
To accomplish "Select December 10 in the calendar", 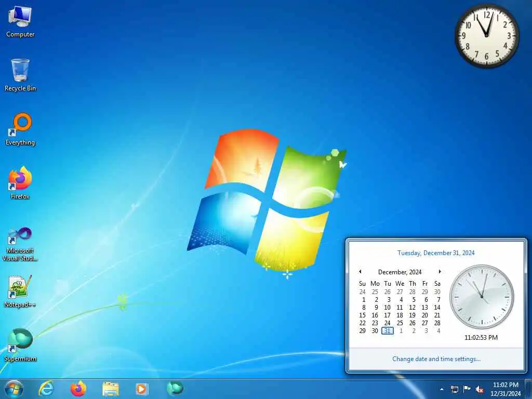I will (x=387, y=308).
